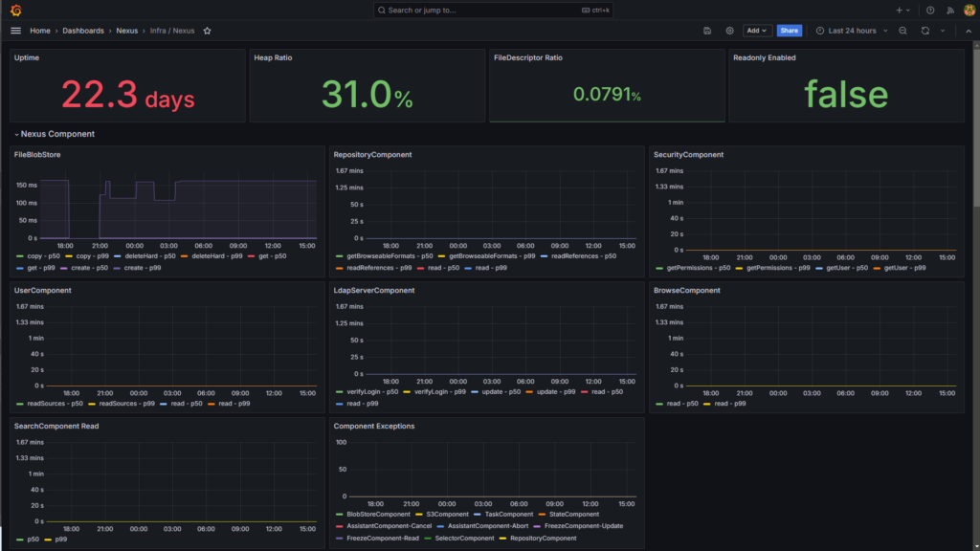This screenshot has width=980, height=551.
Task: Toggle p99 series in SearchComponent Read
Action: (x=60, y=540)
